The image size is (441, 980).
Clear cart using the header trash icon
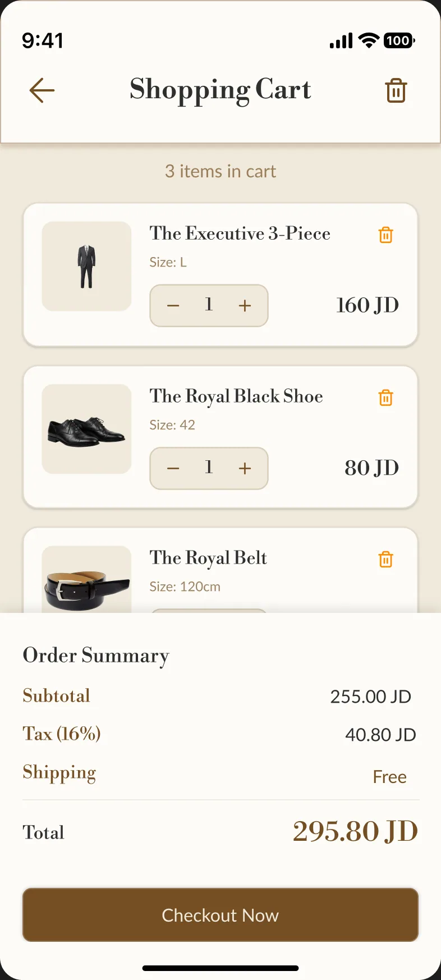[396, 90]
